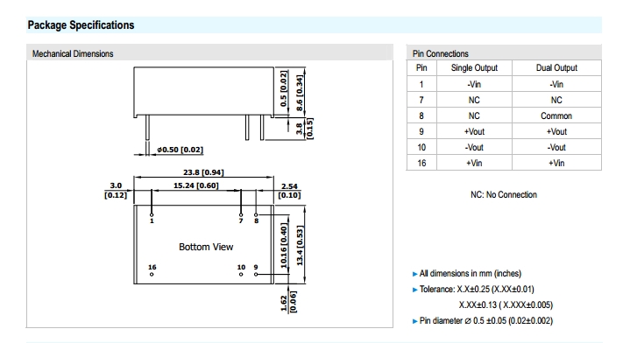Click the blue bullet beside All dimensions note
Viewport: 644px width, 343px height.
(x=414, y=274)
